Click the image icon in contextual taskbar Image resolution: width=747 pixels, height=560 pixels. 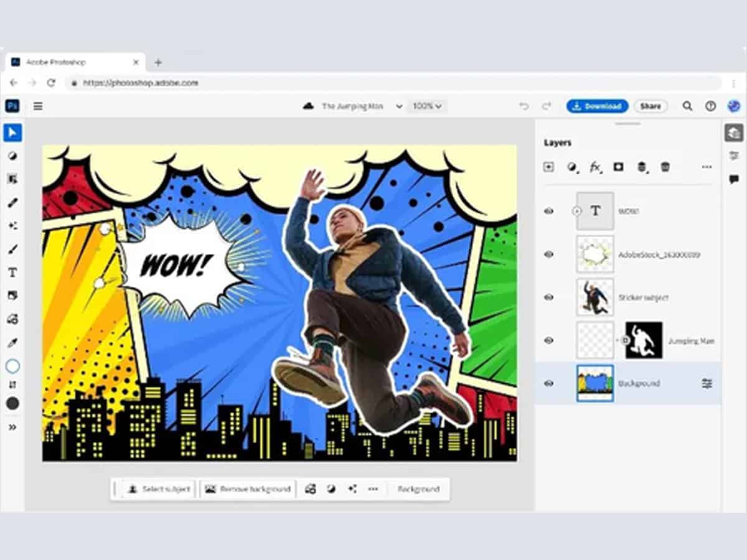coord(310,489)
